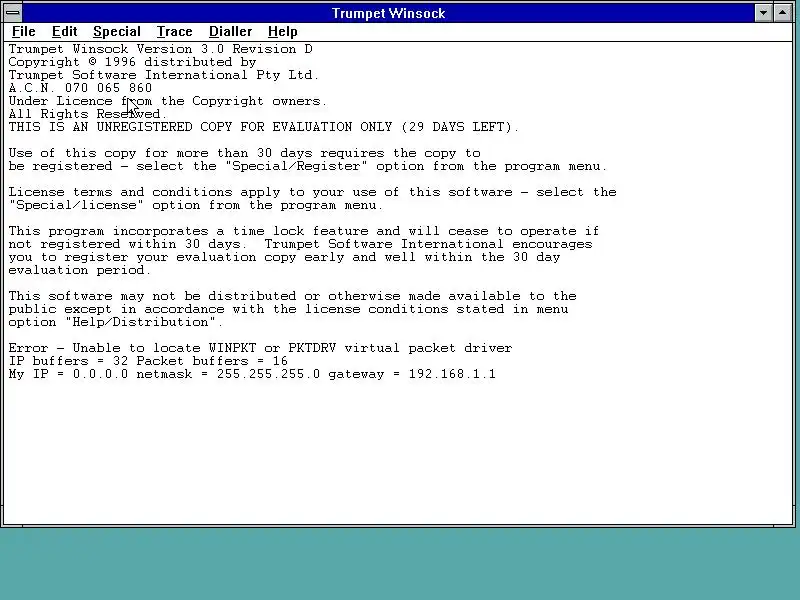Click the "Special/license" quoted text
This screenshot has height=600, width=800.
click(77, 205)
